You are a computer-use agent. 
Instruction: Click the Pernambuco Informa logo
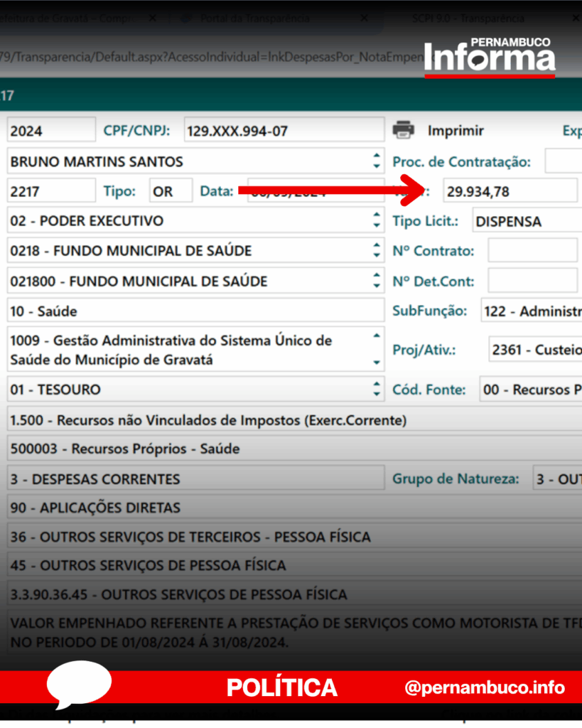[490, 58]
